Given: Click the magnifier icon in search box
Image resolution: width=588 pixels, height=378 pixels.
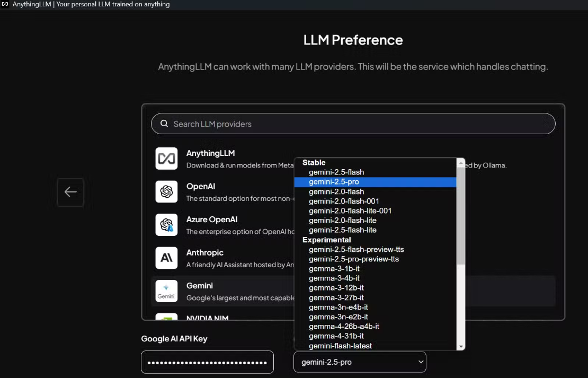Looking at the screenshot, I should tap(164, 124).
